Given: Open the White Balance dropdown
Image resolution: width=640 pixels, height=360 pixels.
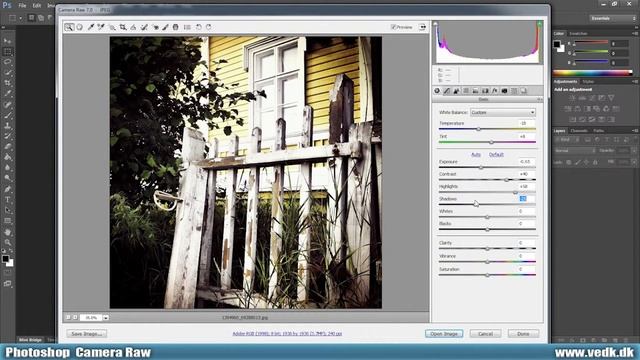Looking at the screenshot, I should 503,112.
